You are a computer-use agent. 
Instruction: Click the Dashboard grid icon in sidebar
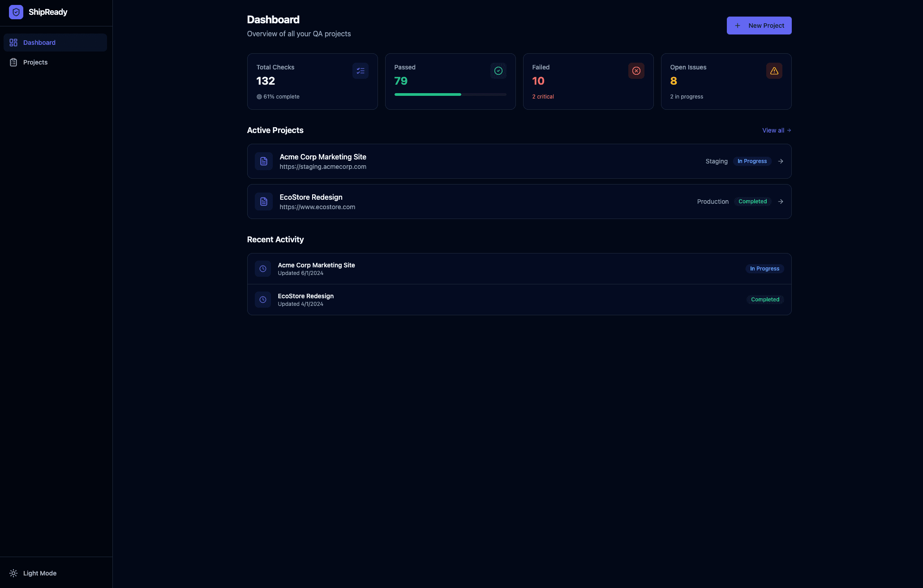coord(13,43)
